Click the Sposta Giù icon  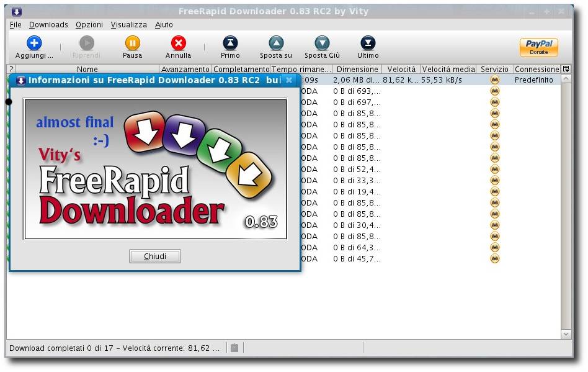point(322,43)
